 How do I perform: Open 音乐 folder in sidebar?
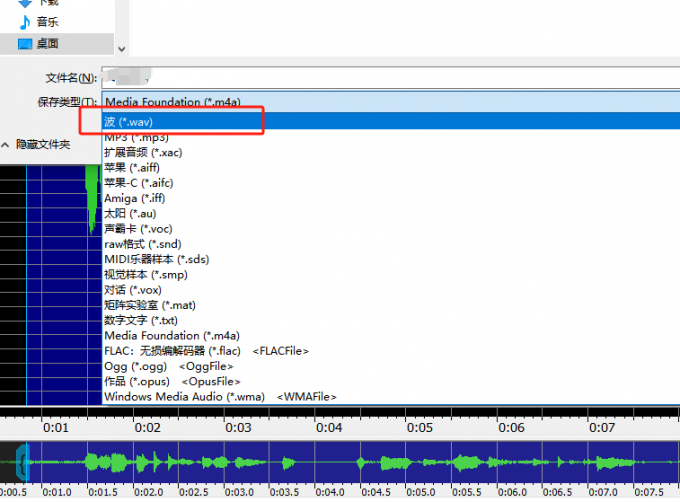coord(47,22)
